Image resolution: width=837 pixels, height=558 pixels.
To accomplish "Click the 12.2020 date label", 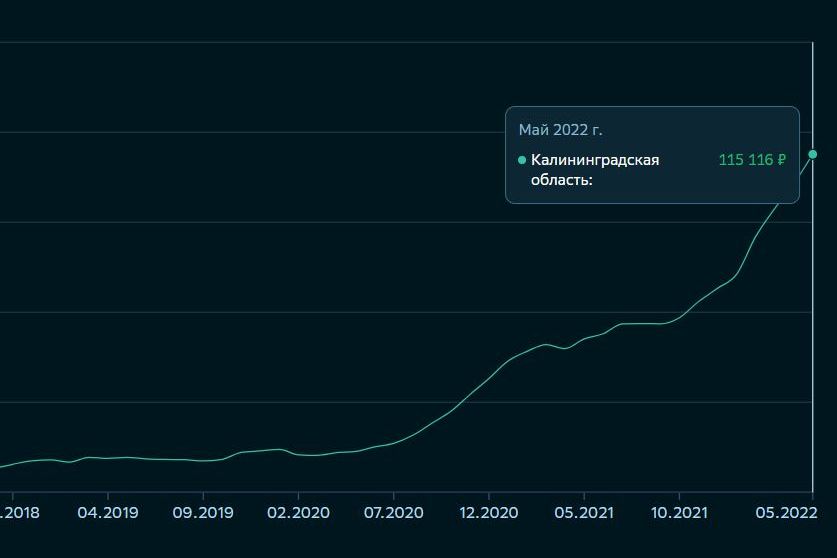I will [x=488, y=512].
